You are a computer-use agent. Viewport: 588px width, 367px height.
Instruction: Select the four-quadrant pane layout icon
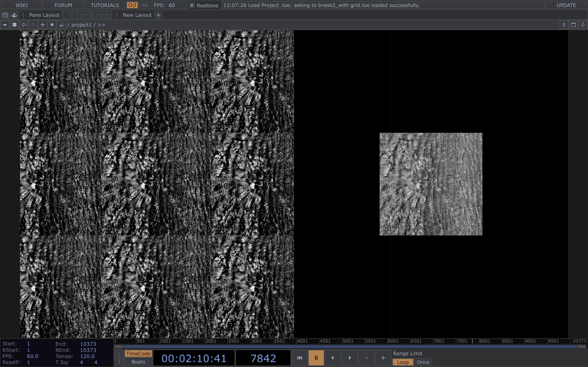click(107, 15)
